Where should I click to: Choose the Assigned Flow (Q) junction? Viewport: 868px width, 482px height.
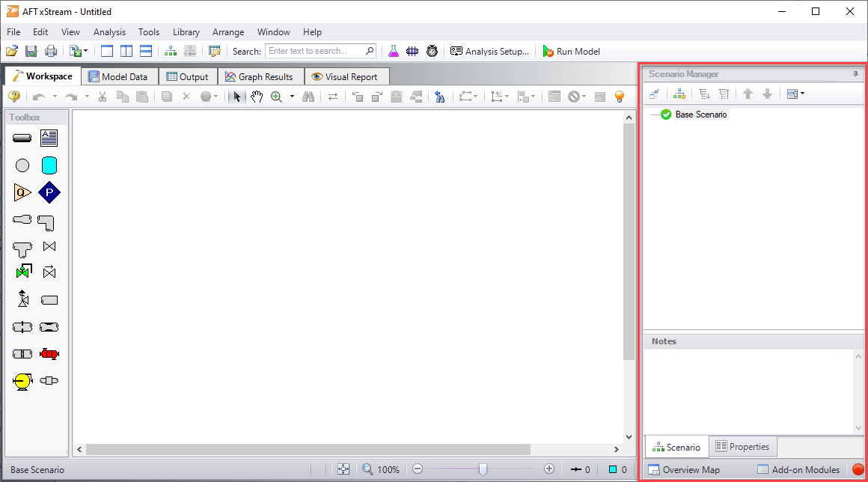[x=22, y=192]
